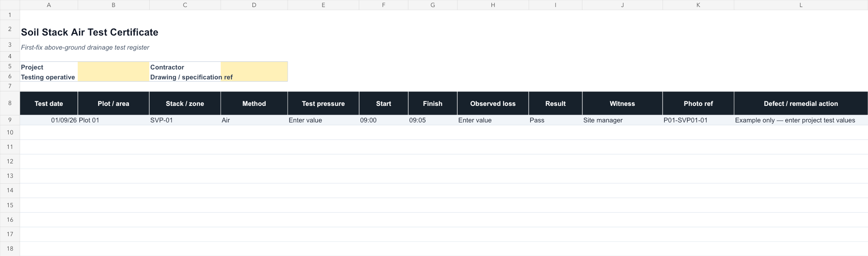Select column B header
The image size is (868, 256).
point(114,5)
